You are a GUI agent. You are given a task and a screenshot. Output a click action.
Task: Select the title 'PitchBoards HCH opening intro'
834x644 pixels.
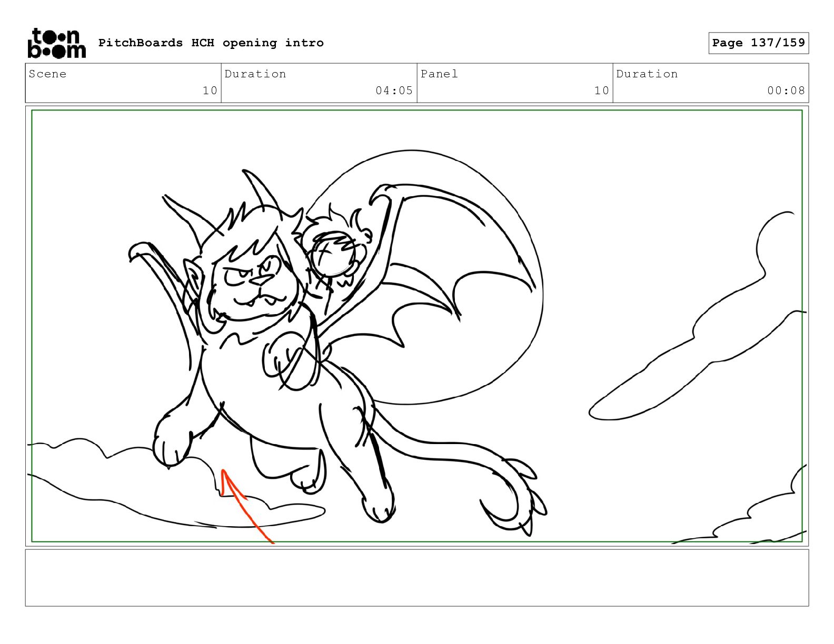211,43
